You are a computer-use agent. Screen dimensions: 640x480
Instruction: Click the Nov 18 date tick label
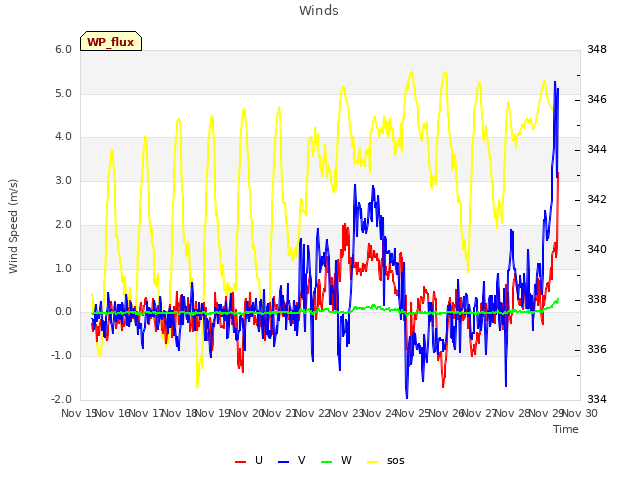180,413
